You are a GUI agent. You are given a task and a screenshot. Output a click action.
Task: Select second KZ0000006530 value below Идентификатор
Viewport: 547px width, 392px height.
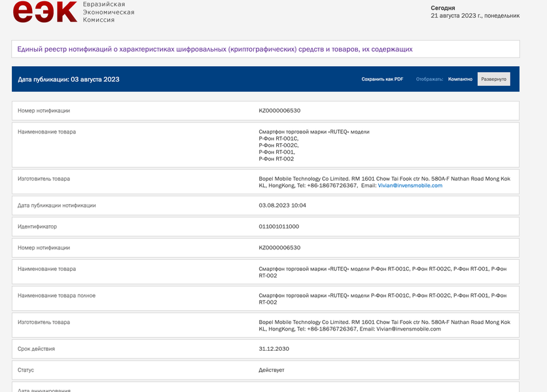279,248
